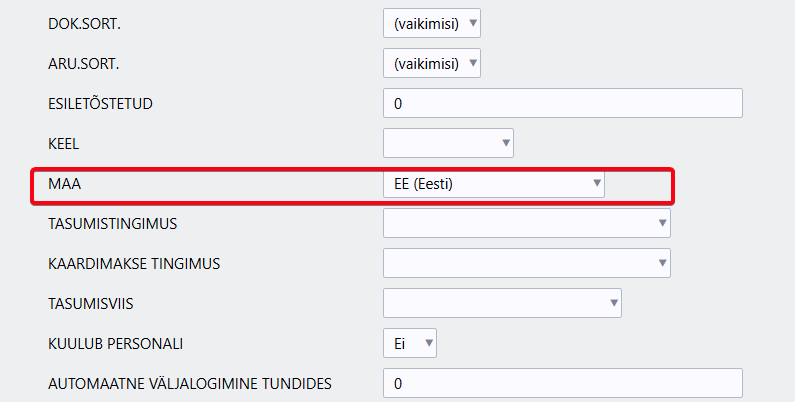
Task: Click the ARU.SORT. label text
Action: tap(84, 64)
